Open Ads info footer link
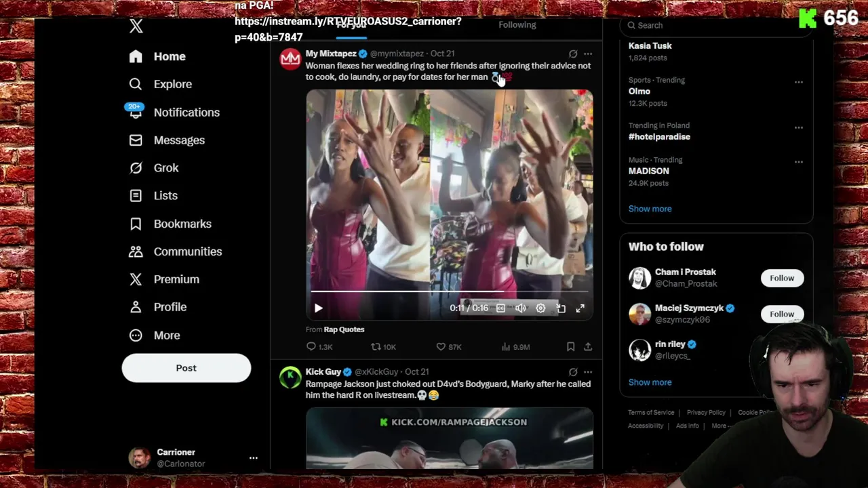 coord(688,426)
